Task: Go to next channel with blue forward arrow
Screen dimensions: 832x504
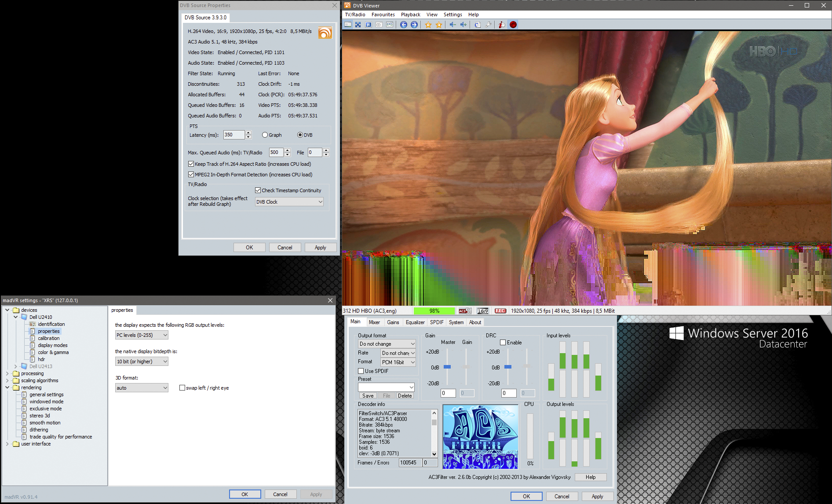Action: tap(414, 25)
